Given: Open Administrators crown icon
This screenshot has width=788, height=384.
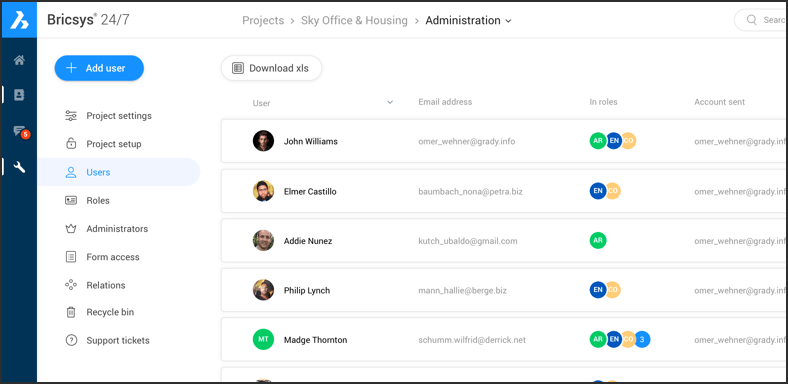Looking at the screenshot, I should [x=71, y=229].
